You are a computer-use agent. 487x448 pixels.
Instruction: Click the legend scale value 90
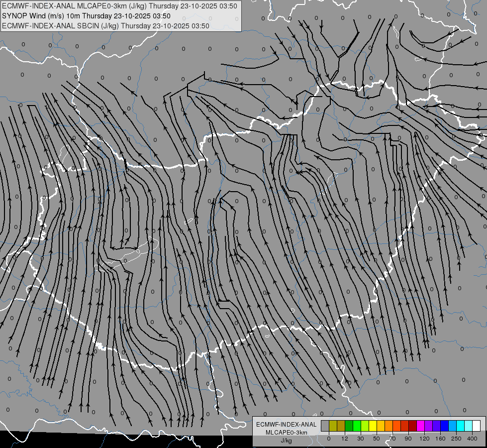[408, 439]
